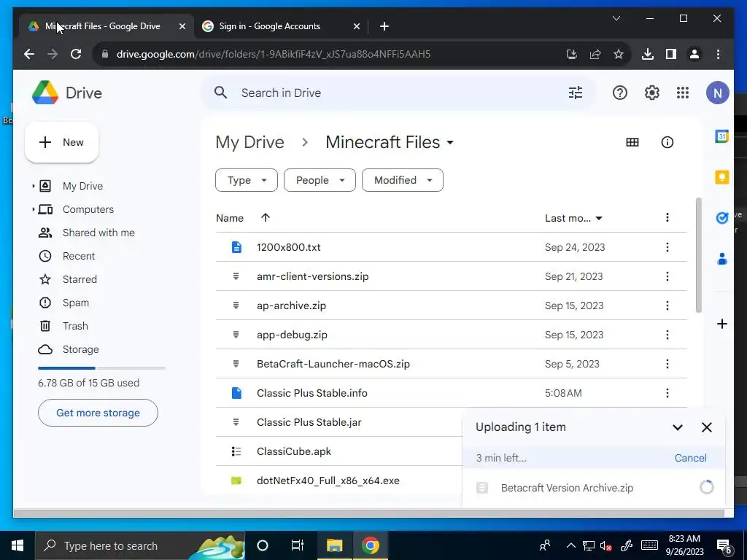The height and width of the screenshot is (560, 747).
Task: Open Google Calendar side panel
Action: coord(722,136)
